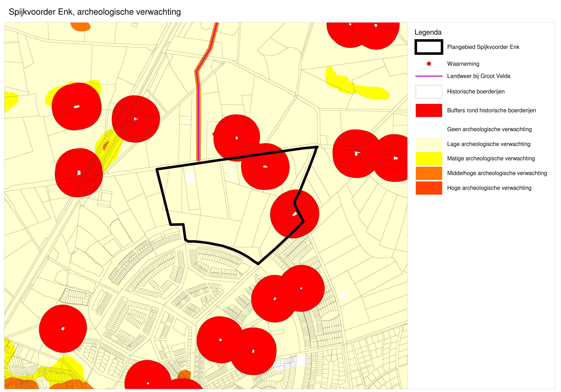Screen dimensions: 561x392
Task: Click the dark orange Hoge verwachting swatch
Action: click(x=429, y=188)
